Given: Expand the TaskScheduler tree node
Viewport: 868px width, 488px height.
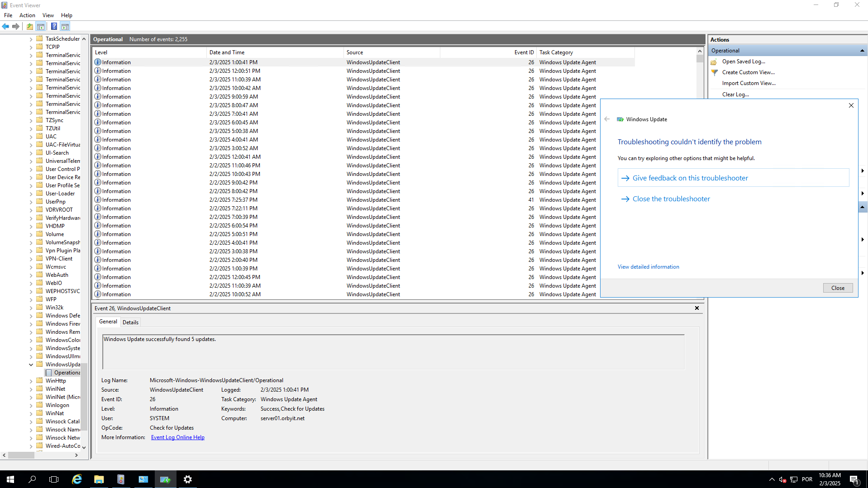Looking at the screenshot, I should coord(31,39).
